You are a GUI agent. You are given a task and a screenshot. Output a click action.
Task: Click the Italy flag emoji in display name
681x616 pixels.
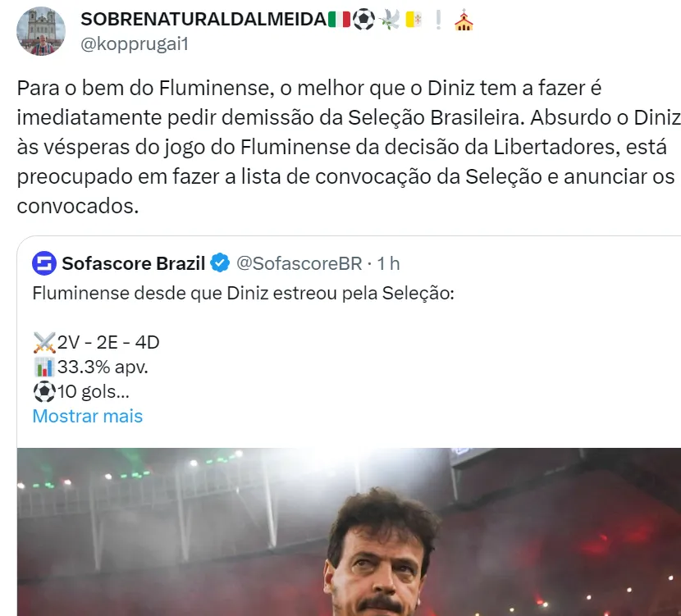[x=338, y=20]
